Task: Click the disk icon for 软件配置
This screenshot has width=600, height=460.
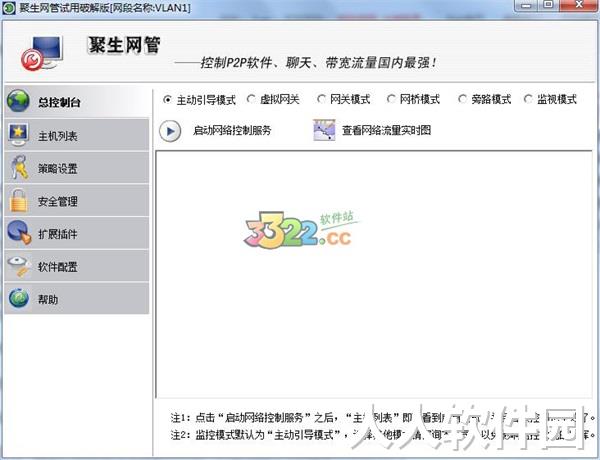Action: (19, 266)
